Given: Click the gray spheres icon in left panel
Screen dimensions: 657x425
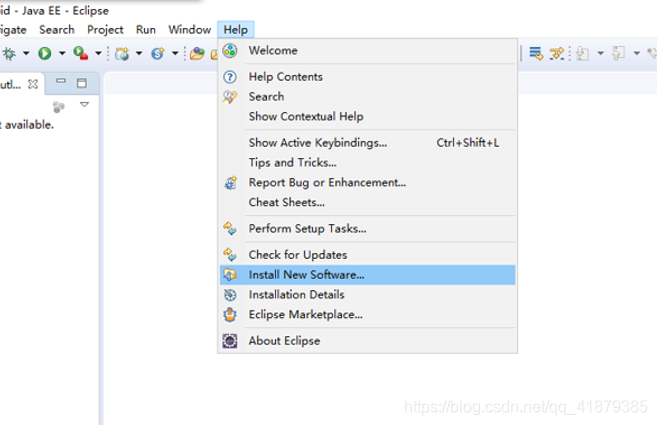Looking at the screenshot, I should tap(58, 107).
